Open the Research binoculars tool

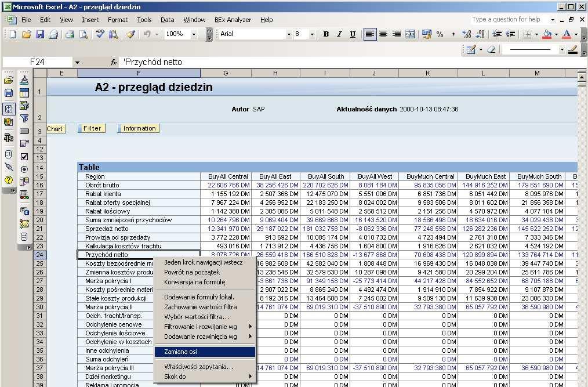[113, 34]
